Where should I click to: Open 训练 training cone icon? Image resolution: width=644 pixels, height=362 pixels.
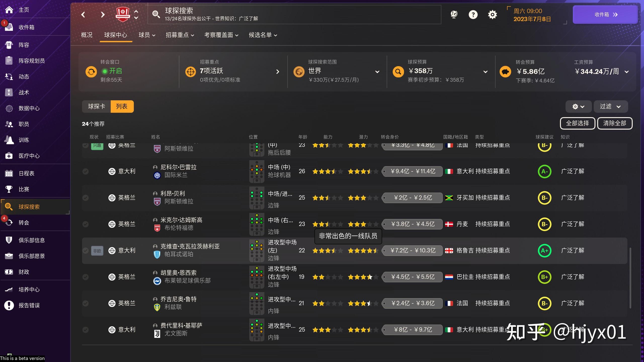pyautogui.click(x=9, y=140)
